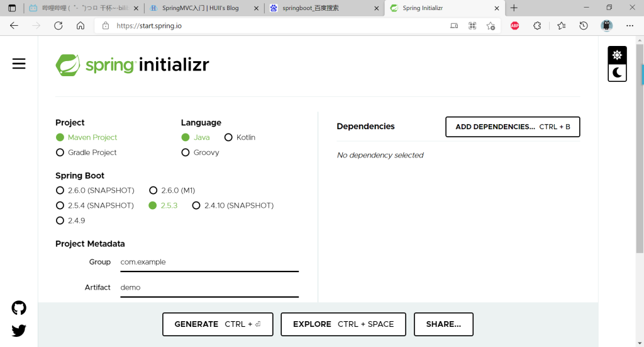This screenshot has width=644, height=347.
Task: Select Gradle Project radio option
Action: tap(60, 152)
